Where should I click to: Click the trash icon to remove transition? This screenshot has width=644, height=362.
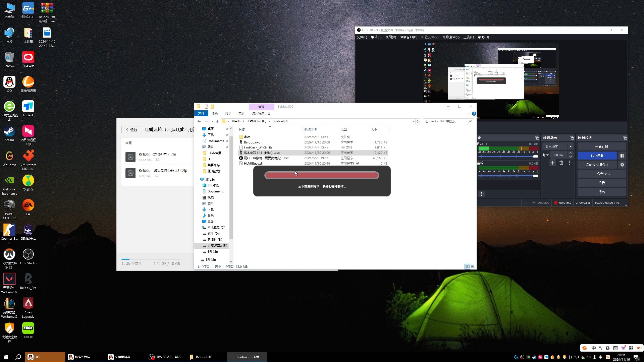tap(561, 163)
